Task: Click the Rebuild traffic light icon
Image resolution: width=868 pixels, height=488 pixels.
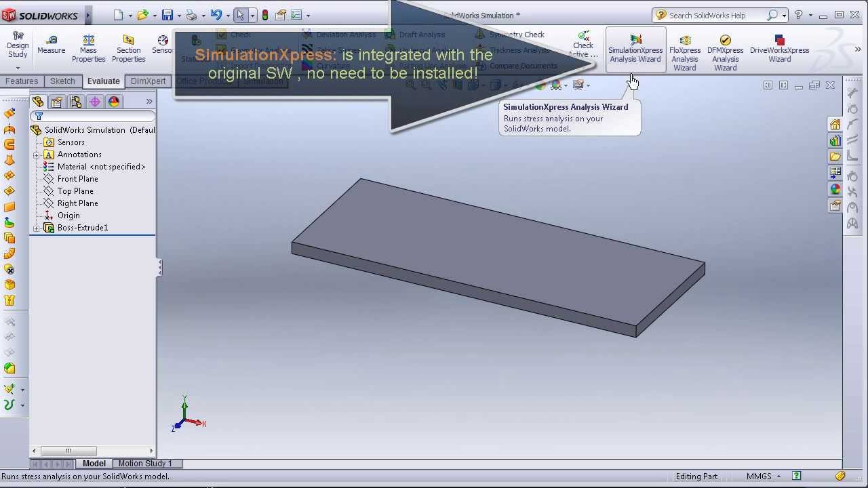Action: pos(265,15)
